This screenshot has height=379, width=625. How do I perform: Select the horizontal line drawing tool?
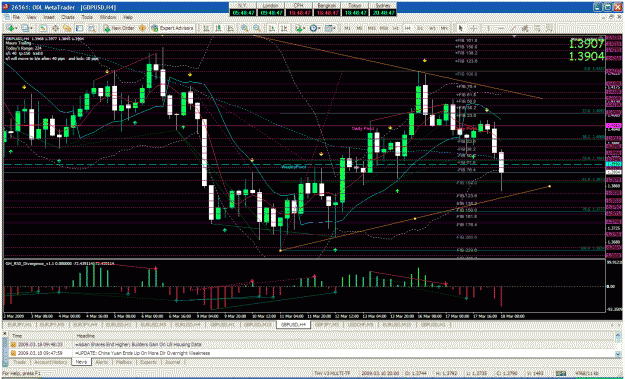coord(501,28)
